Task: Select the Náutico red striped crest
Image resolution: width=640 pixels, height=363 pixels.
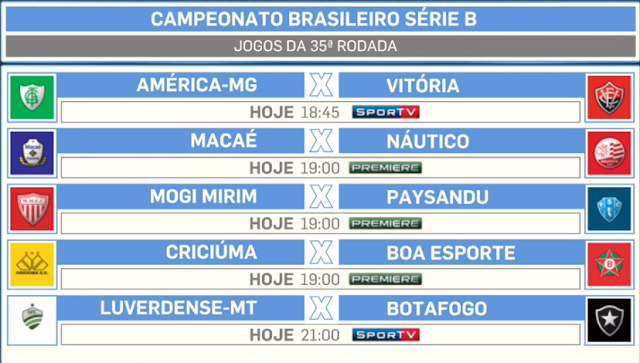Action: click(609, 153)
